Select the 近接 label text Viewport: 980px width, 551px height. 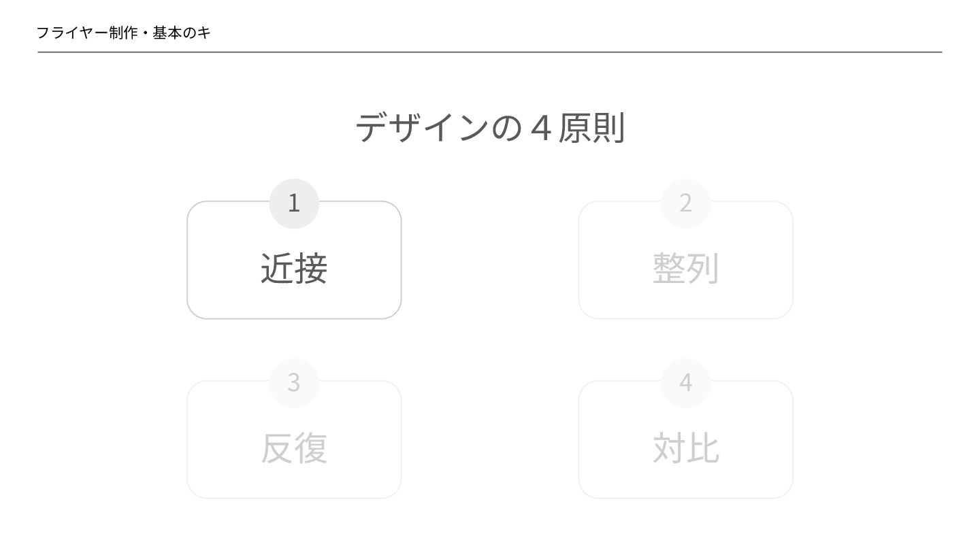[294, 268]
